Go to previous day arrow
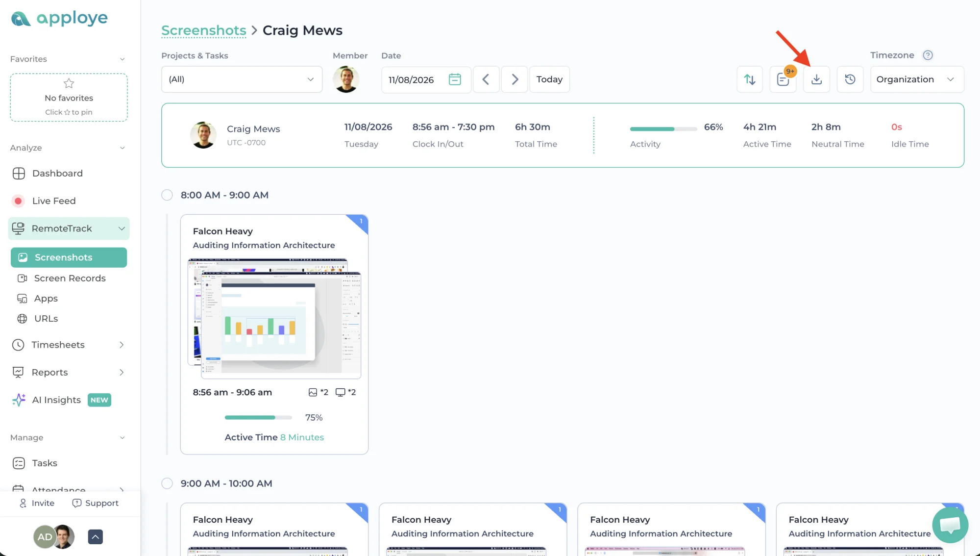Image resolution: width=980 pixels, height=556 pixels. click(486, 79)
